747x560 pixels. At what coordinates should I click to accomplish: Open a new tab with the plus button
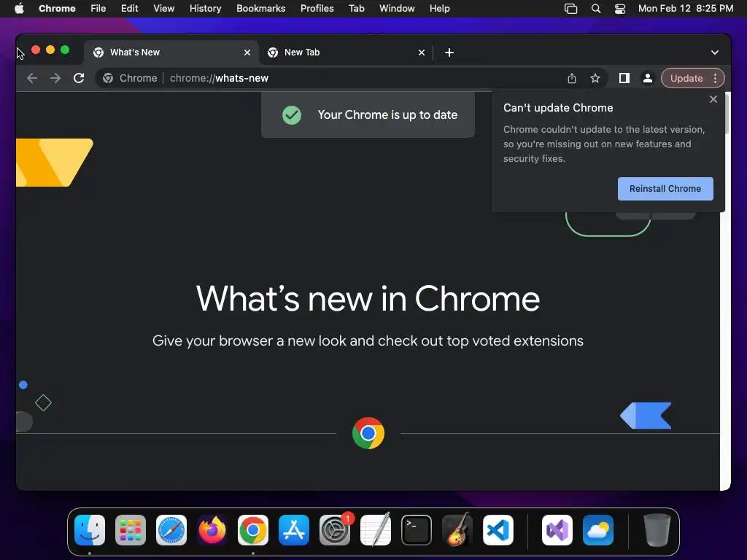tap(449, 52)
